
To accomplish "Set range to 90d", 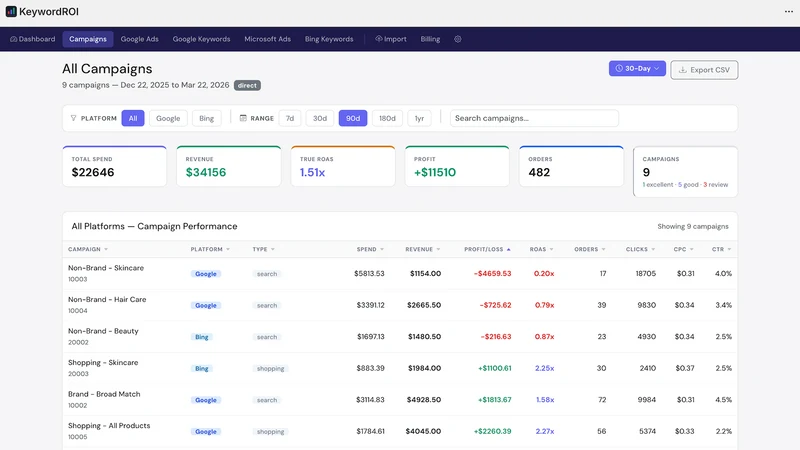I will (x=353, y=118).
